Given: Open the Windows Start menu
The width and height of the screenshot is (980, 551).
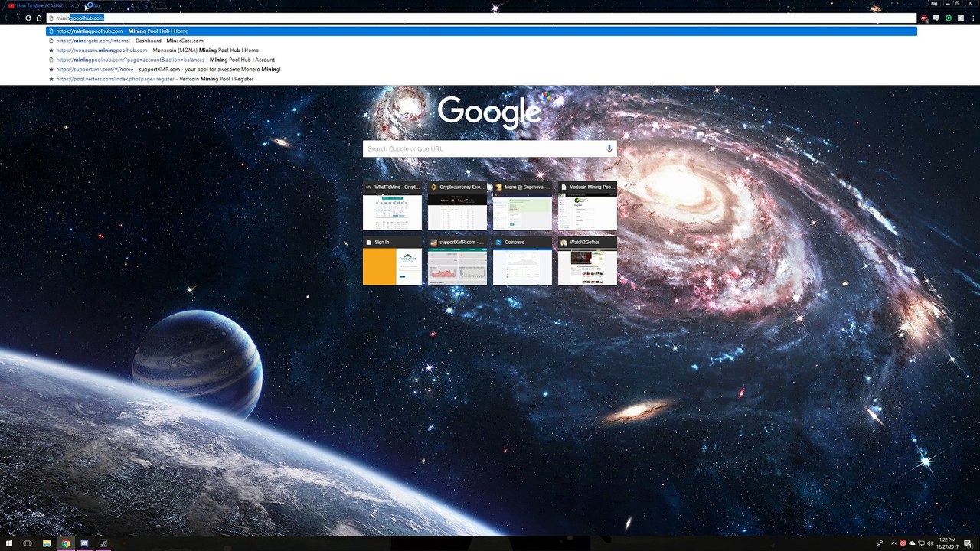Looking at the screenshot, I should click(x=8, y=543).
